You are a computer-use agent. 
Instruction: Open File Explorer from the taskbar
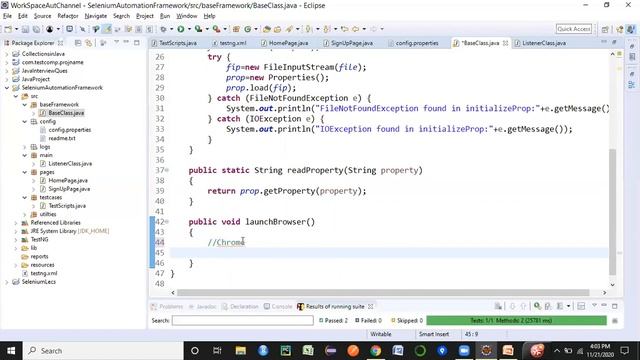click(240, 351)
